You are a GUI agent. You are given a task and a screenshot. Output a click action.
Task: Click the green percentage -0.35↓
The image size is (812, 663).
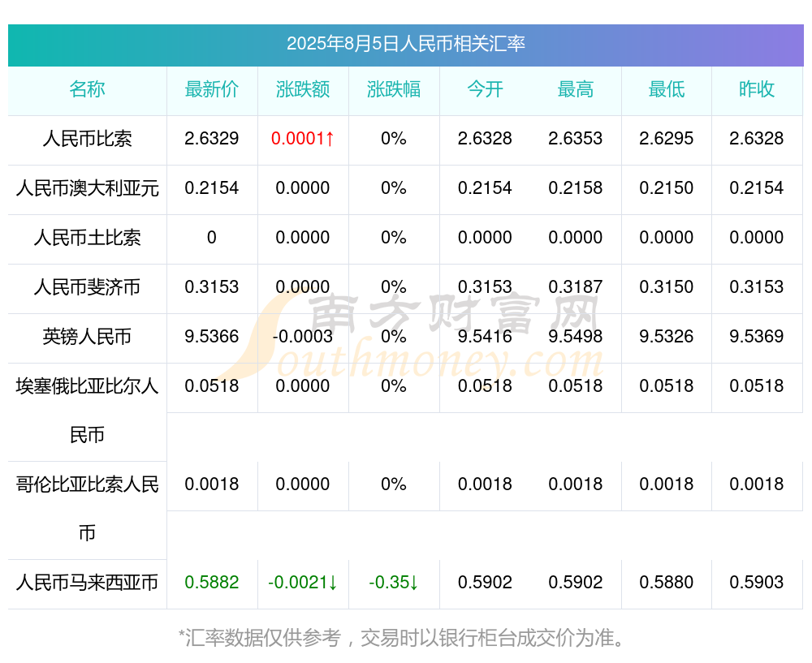(394, 582)
